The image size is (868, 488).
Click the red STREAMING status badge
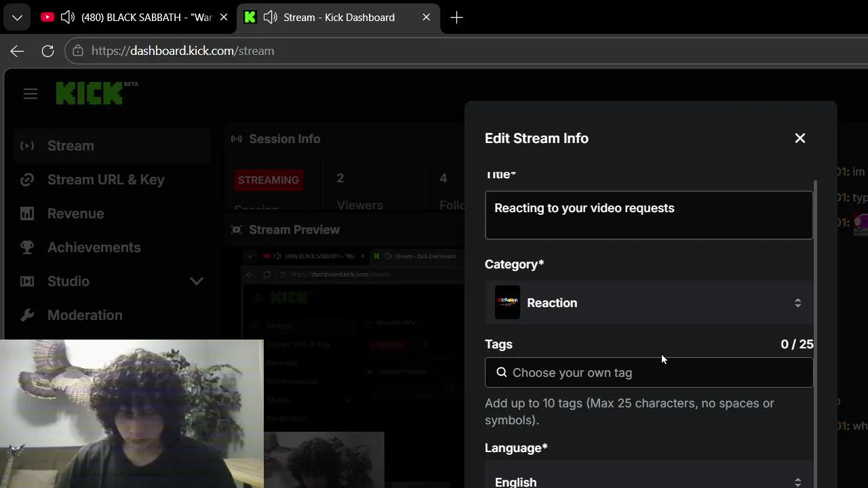[269, 180]
